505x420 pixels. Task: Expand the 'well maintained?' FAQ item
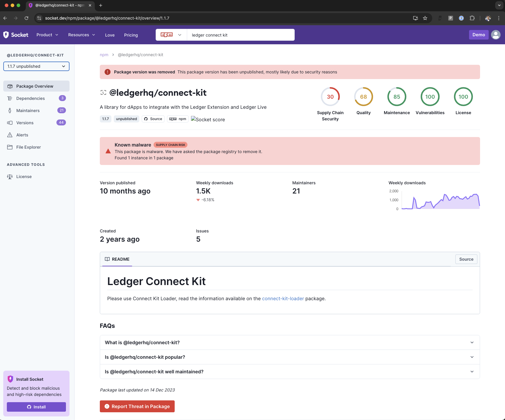[290, 372]
